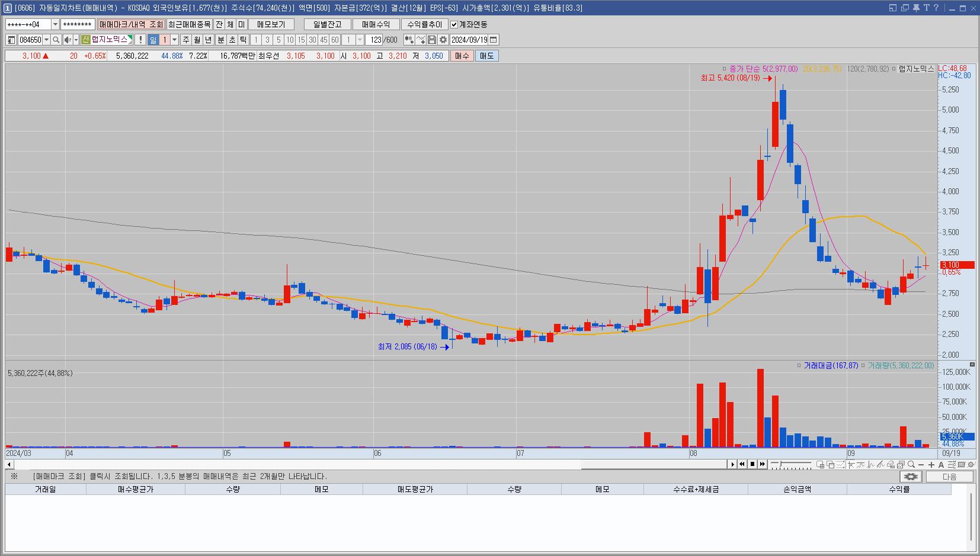Screen dimensions: 980x556
Task: Select the 월 (monthly) period toggle
Action: (197, 40)
